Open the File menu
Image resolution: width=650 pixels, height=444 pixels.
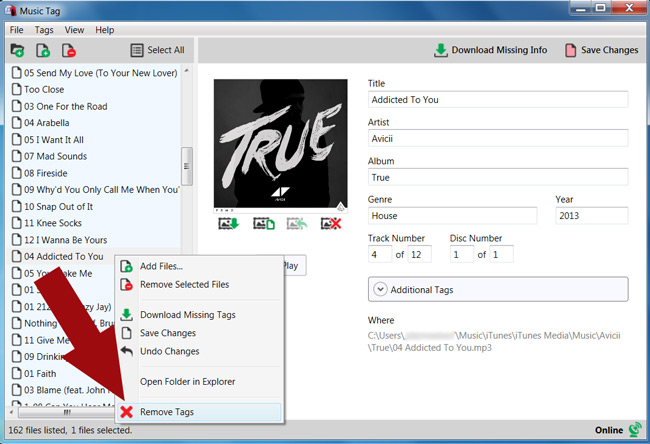17,30
